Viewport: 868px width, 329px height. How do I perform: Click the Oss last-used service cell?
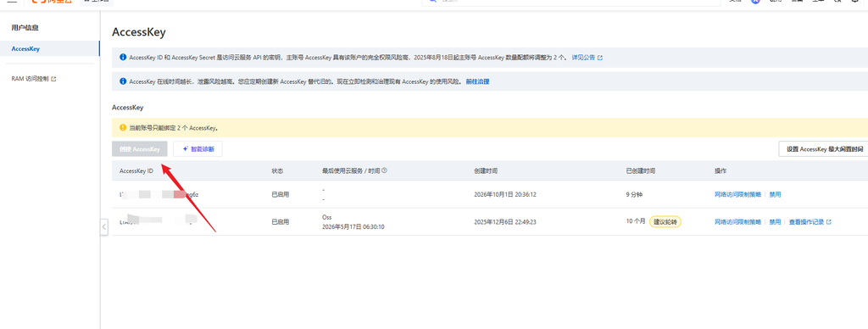[326, 217]
